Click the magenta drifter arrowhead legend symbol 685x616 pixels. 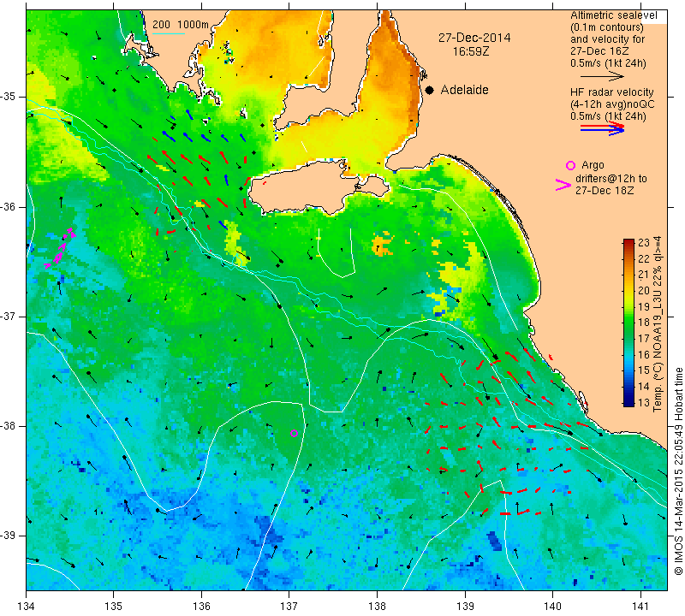tap(563, 185)
